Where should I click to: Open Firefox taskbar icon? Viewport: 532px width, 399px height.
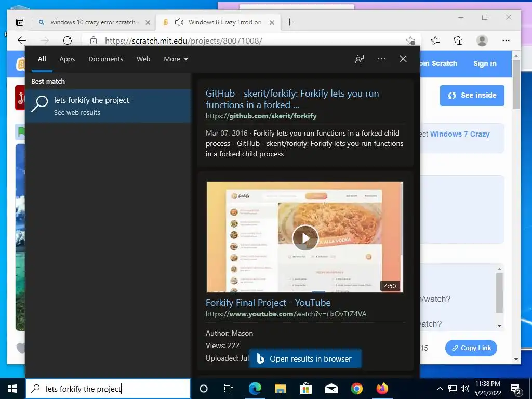pyautogui.click(x=382, y=389)
